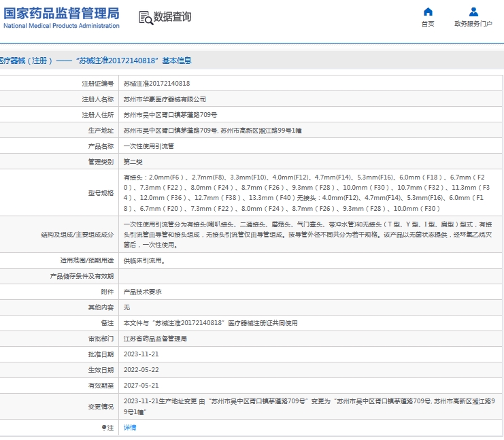This screenshot has width=504, height=440.
Task: Click the 附件 row label
Action: 107,292
